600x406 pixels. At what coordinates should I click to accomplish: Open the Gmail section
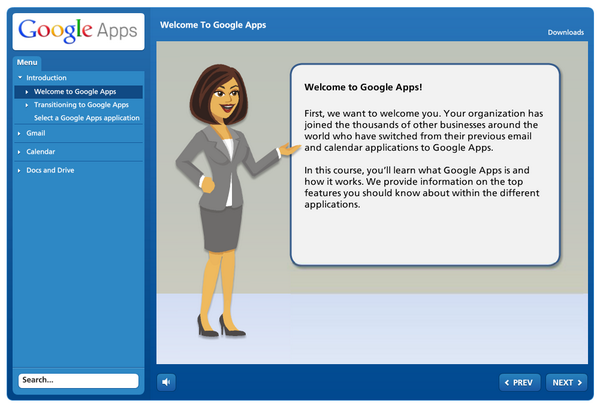click(x=36, y=133)
